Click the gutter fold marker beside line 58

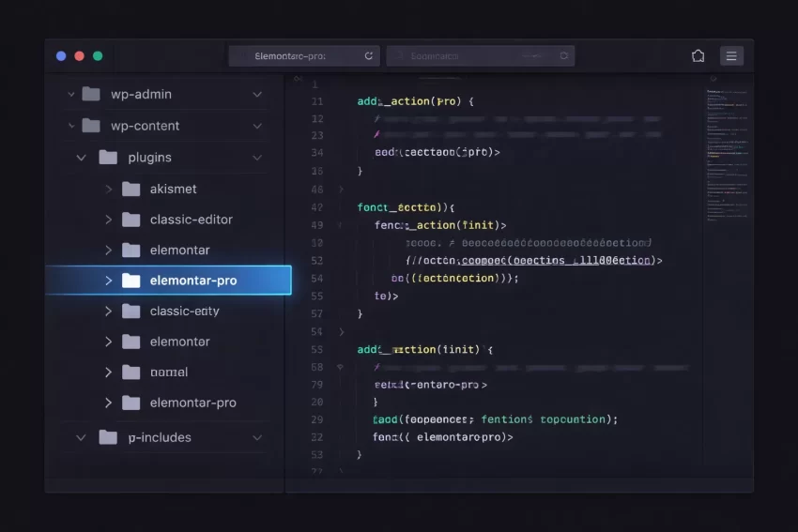(340, 367)
